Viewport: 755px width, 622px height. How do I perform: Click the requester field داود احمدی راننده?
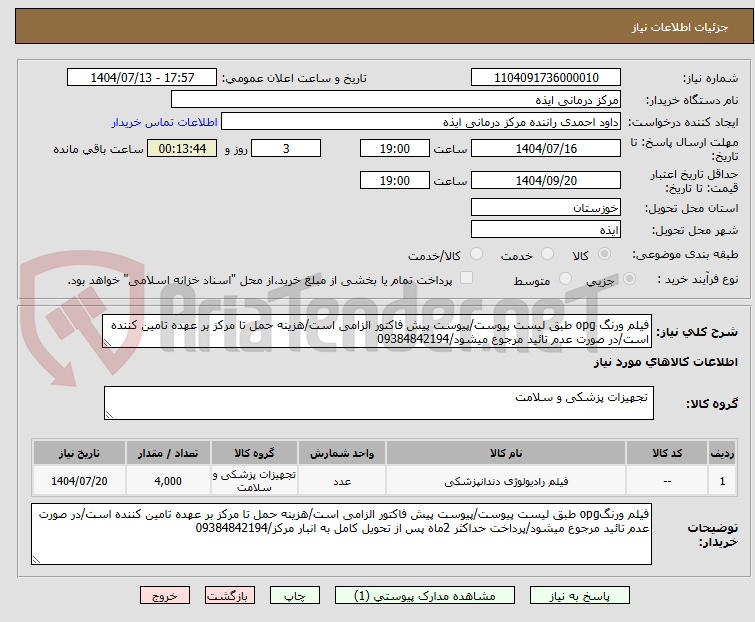421,122
